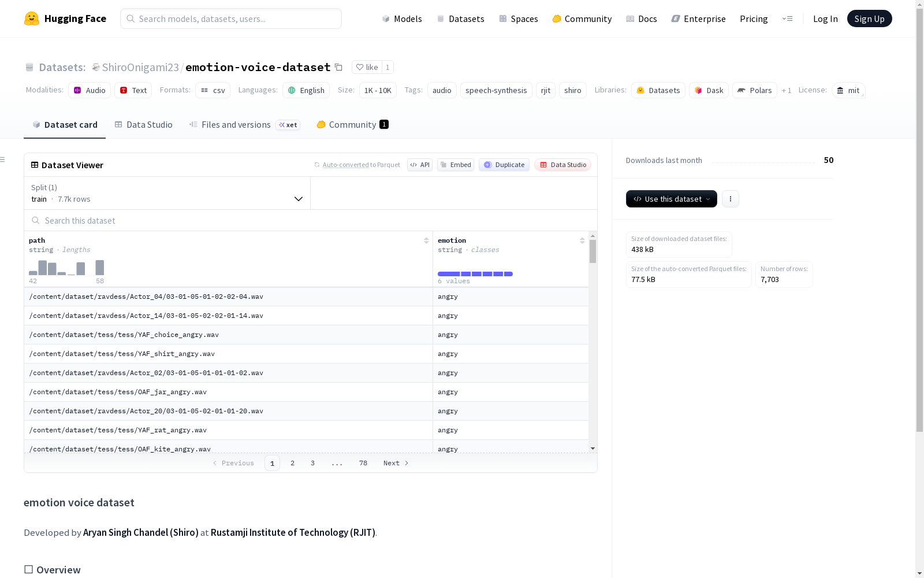Switch to the Data Studio tab

(x=144, y=125)
